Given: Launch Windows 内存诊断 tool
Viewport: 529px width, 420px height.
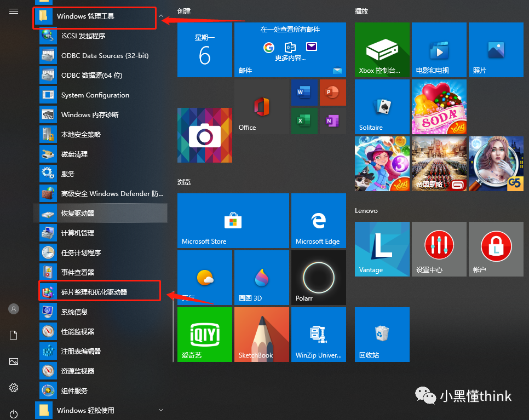Looking at the screenshot, I should tap(101, 114).
